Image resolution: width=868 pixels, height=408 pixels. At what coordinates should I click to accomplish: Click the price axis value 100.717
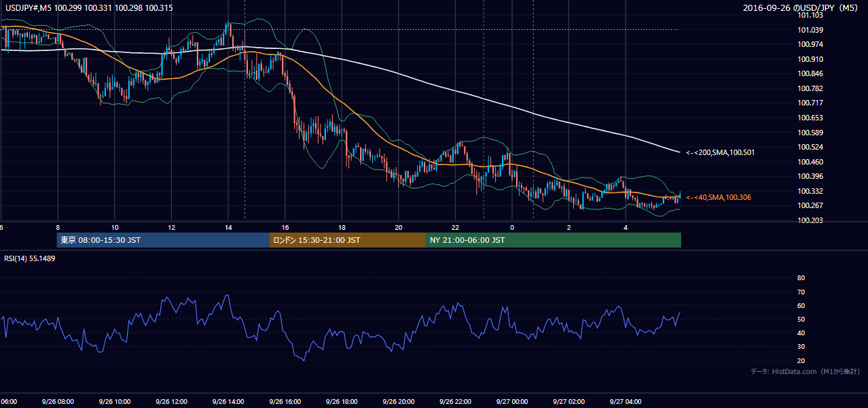810,103
